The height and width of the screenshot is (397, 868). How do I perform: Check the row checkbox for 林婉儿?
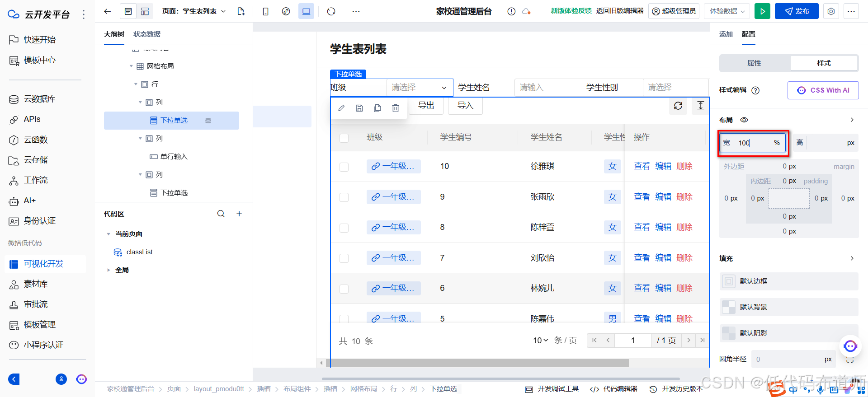click(344, 289)
